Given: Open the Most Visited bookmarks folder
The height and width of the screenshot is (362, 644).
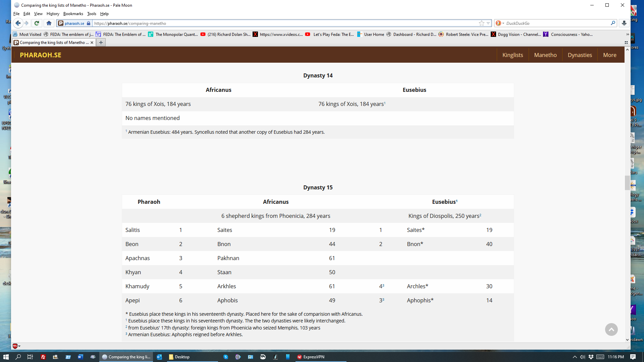Looking at the screenshot, I should pyautogui.click(x=27, y=34).
